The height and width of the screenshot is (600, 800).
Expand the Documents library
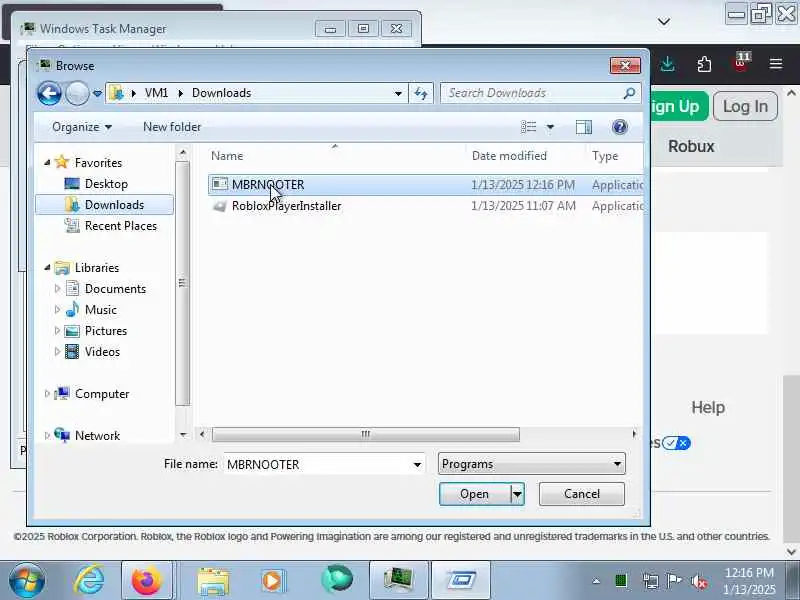click(57, 289)
